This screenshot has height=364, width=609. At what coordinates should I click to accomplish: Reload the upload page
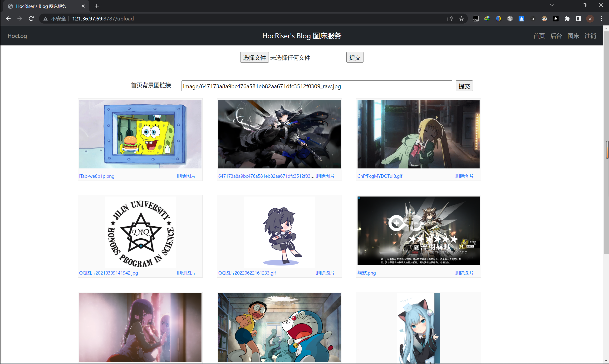coord(31,19)
